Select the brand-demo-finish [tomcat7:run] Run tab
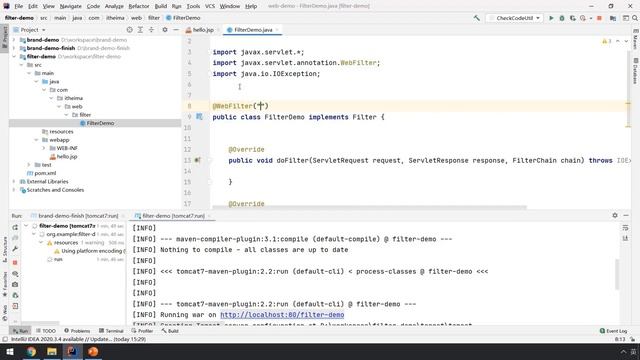The width and height of the screenshot is (640, 360). click(78, 216)
